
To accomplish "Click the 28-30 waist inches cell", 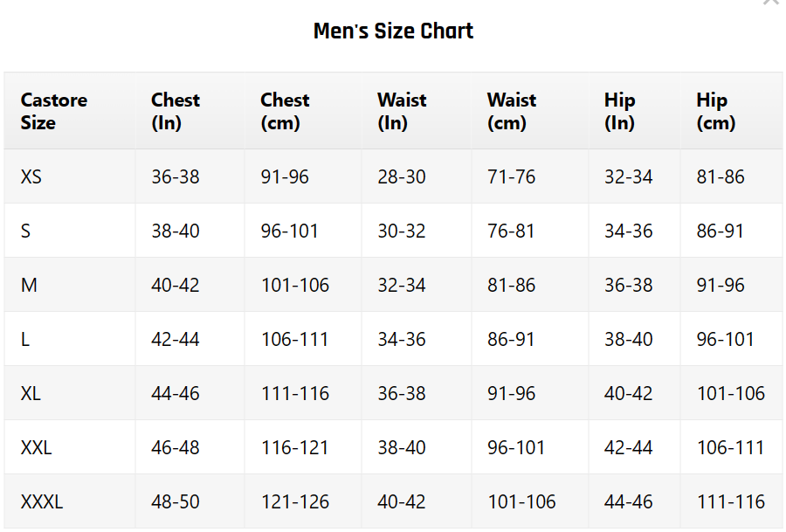I will point(401,177).
